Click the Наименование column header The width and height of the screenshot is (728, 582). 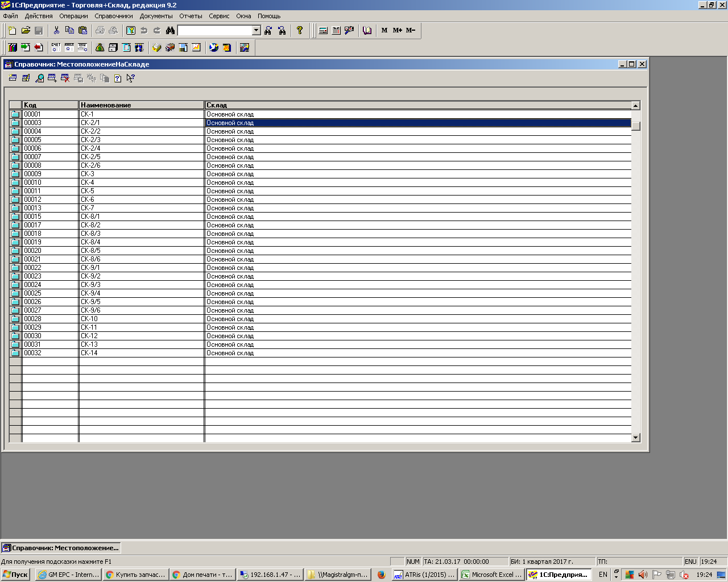pos(141,105)
